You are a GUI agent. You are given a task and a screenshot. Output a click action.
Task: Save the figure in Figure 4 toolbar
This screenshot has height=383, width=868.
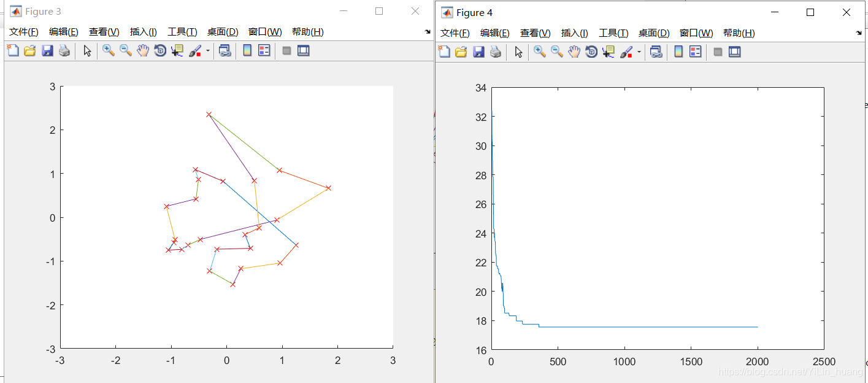478,52
